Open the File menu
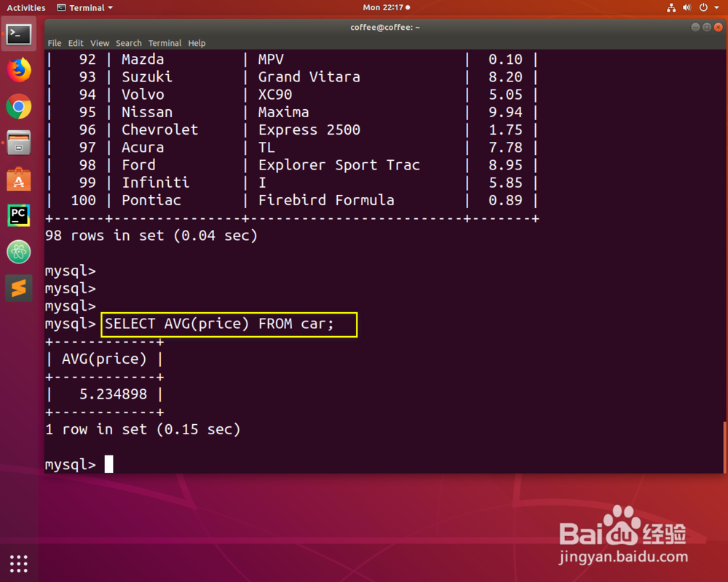This screenshot has width=728, height=582. tap(55, 43)
